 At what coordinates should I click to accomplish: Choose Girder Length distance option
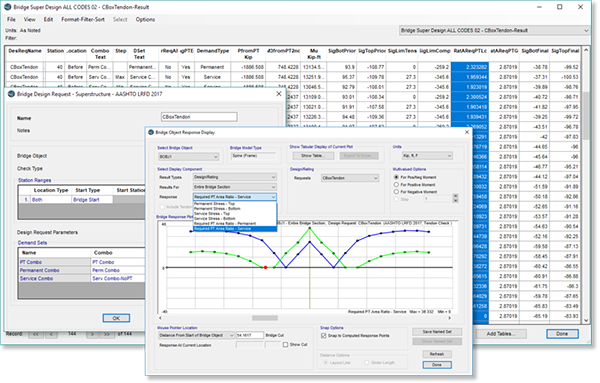coord(367,362)
